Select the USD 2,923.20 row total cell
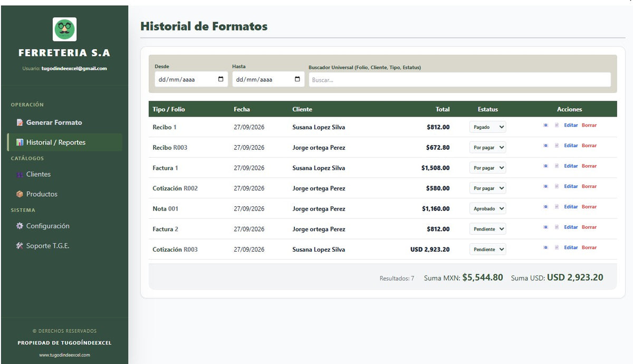This screenshot has width=633, height=364. click(430, 250)
